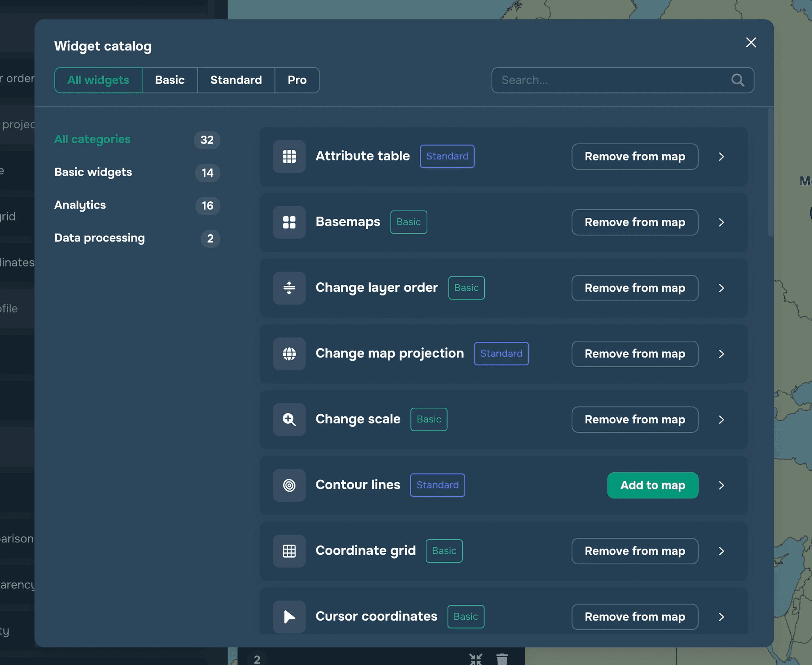Click the Attribute table grid icon

click(x=289, y=156)
